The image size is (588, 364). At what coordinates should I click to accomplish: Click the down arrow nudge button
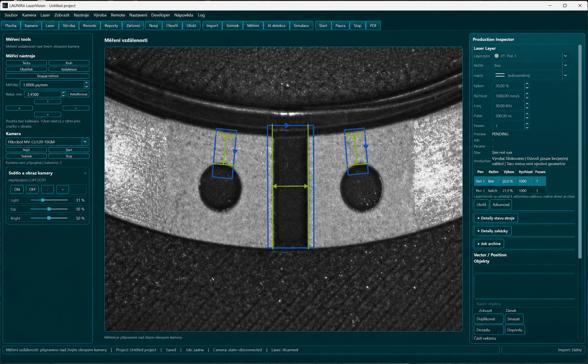48,115
